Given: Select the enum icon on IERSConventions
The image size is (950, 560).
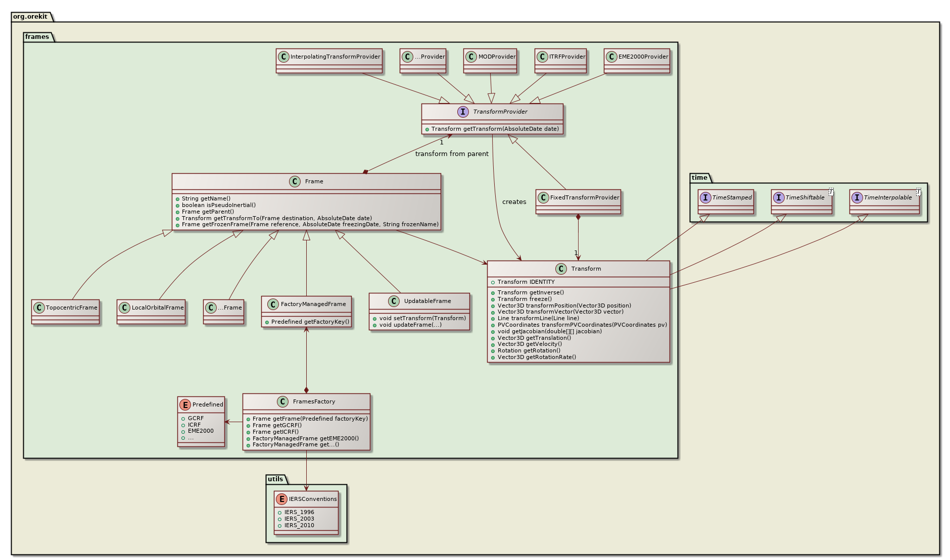Looking at the screenshot, I should click(x=280, y=499).
